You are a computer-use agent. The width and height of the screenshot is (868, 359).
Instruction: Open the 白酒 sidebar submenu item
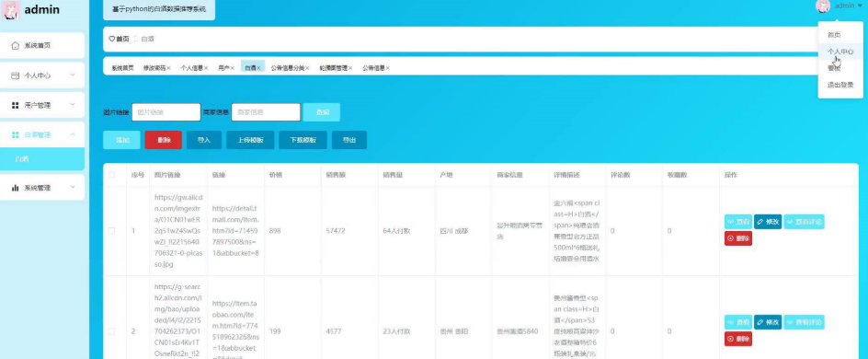[43, 159]
